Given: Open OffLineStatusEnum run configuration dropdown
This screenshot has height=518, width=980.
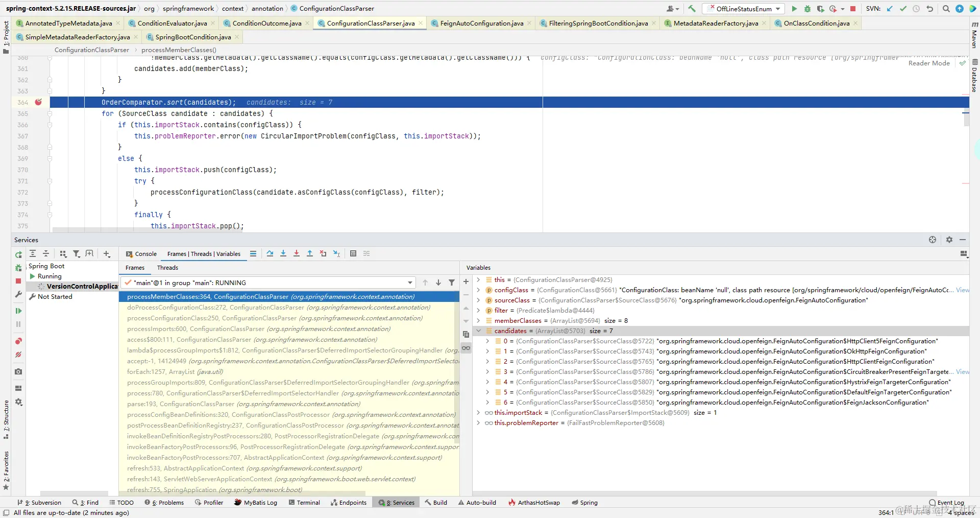Looking at the screenshot, I should click(x=744, y=9).
